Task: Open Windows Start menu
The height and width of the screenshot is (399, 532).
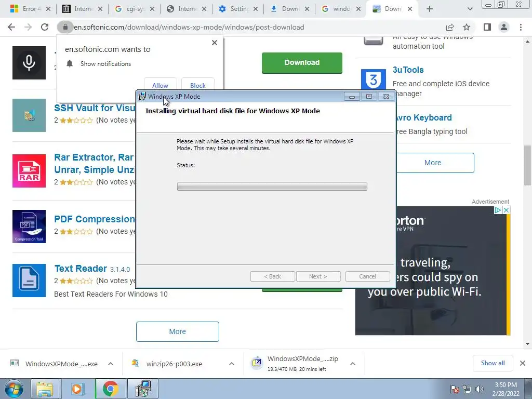Action: click(14, 389)
